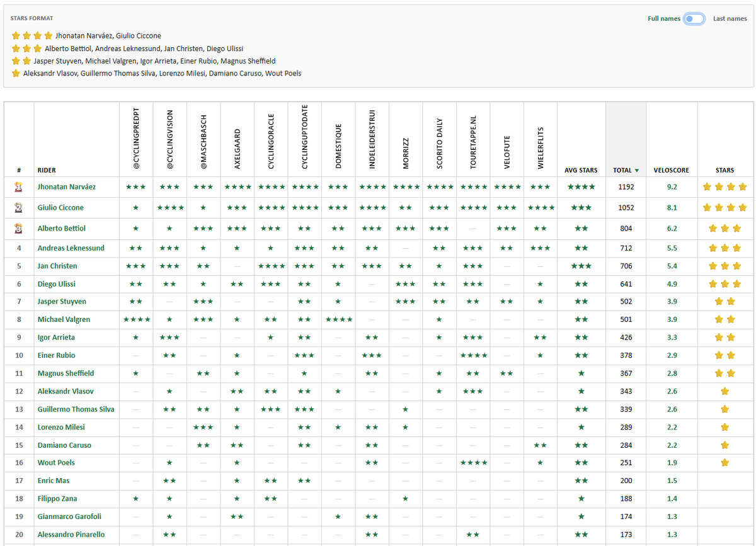This screenshot has height=546, width=756.
Task: Open rider Alberto Bettiol in table
Action: tap(62, 228)
